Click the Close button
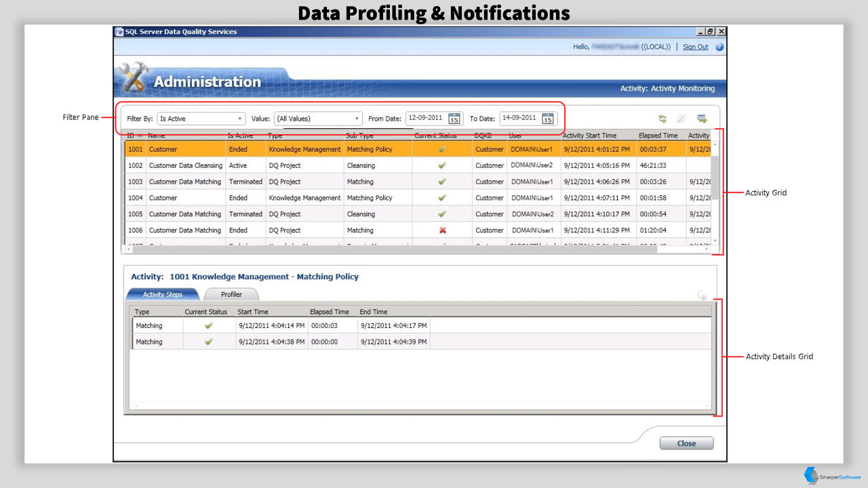The width and height of the screenshot is (868, 488). [686, 443]
